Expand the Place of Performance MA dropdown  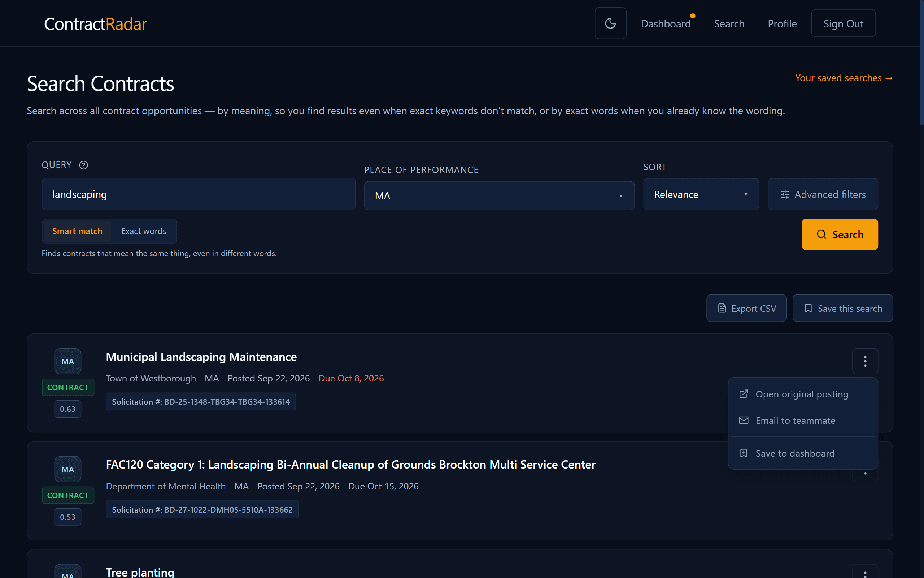pyautogui.click(x=499, y=196)
